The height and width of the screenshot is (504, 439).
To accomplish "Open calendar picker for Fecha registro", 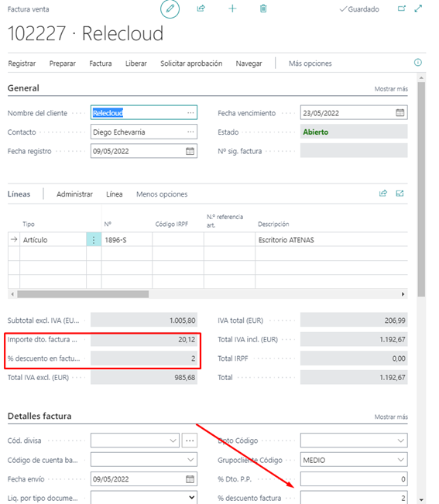I will point(190,151).
